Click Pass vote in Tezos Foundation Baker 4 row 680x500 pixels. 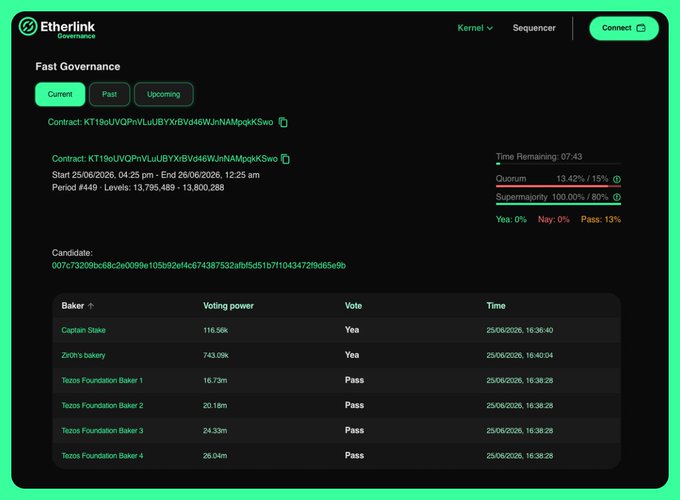point(354,456)
